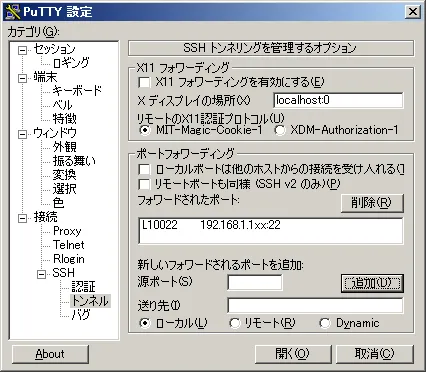Image resolution: width=426 pixels, height=372 pixels.
Task: Select the 変換 category
Action: coord(64,175)
